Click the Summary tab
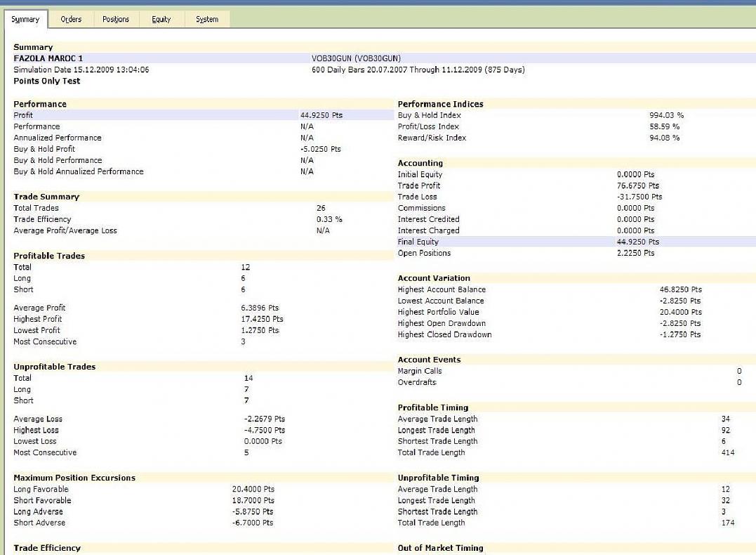The height and width of the screenshot is (555, 756). click(x=25, y=20)
